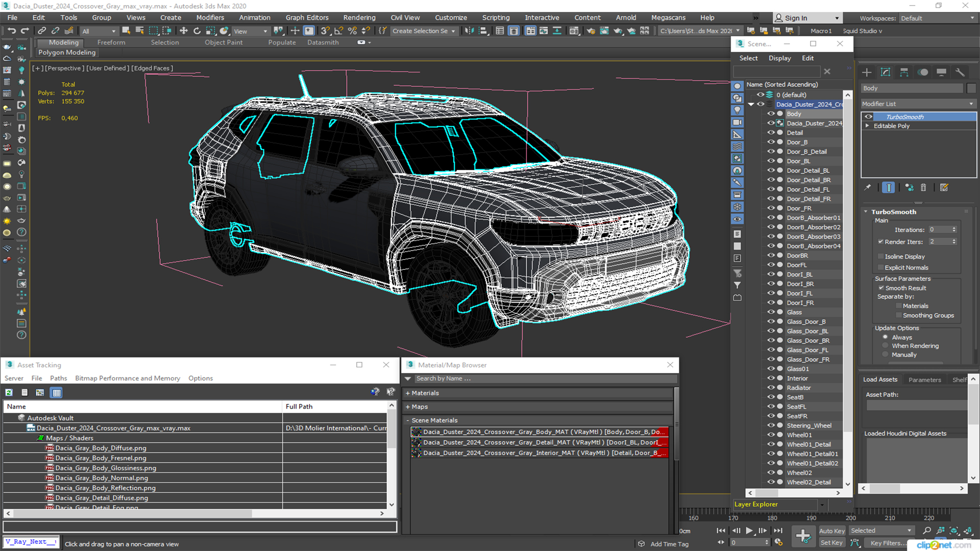Click the Zoom Extents Selected icon
Image resolution: width=980 pixels, height=551 pixels.
[x=953, y=531]
